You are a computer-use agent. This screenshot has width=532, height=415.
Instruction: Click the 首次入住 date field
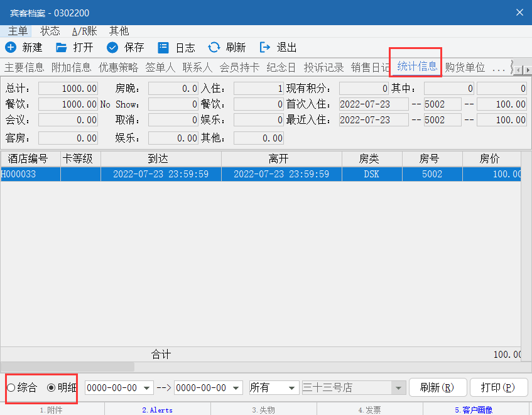(x=374, y=104)
